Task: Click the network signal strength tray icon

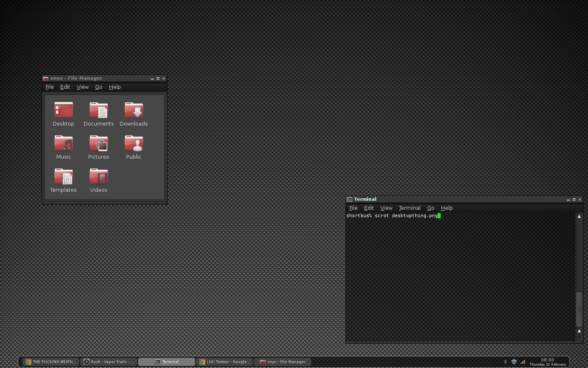Action: point(523,362)
